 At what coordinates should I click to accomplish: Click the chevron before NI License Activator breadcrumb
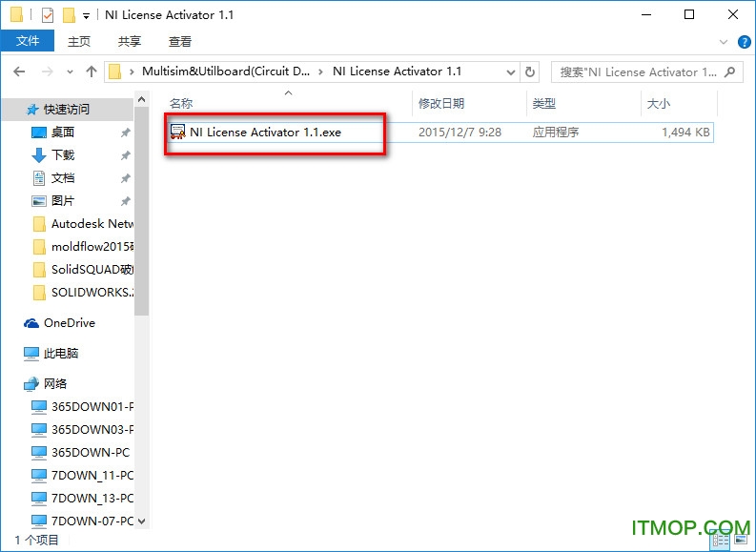tap(320, 72)
